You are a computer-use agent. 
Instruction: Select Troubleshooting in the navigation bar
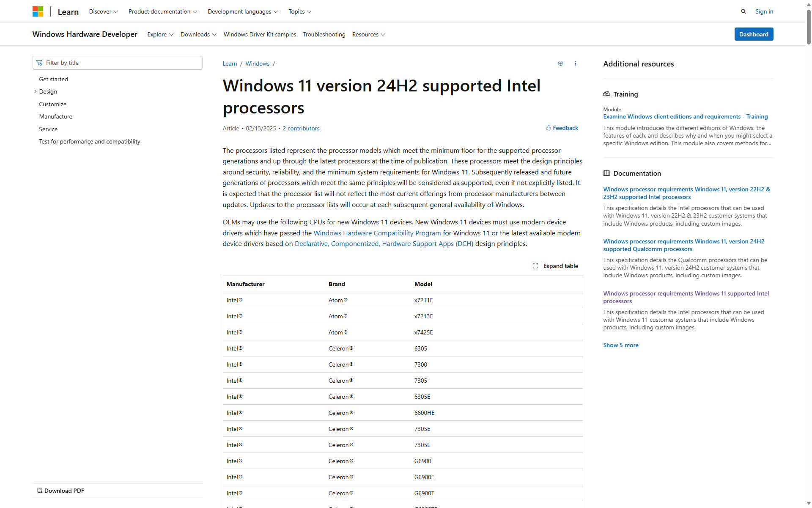coord(324,34)
